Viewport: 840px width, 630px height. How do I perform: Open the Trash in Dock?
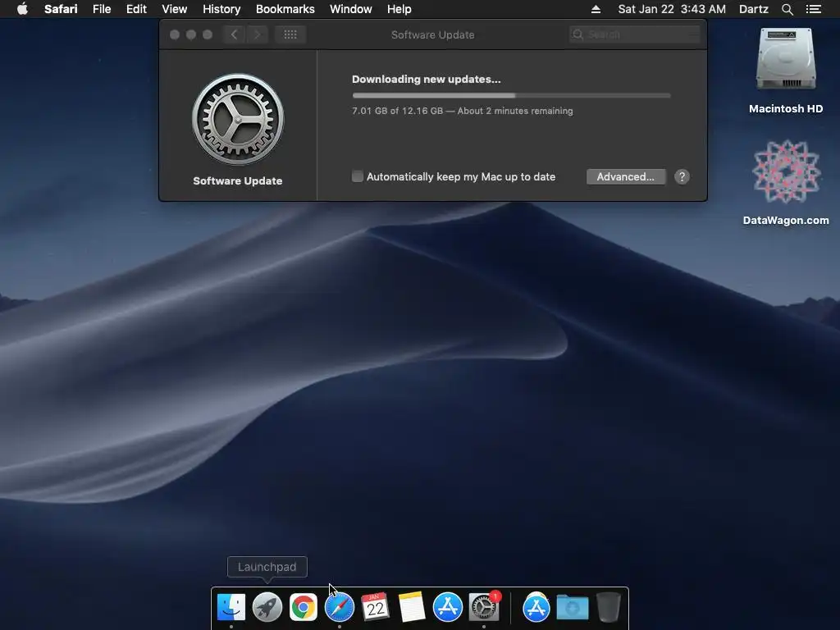click(x=608, y=607)
